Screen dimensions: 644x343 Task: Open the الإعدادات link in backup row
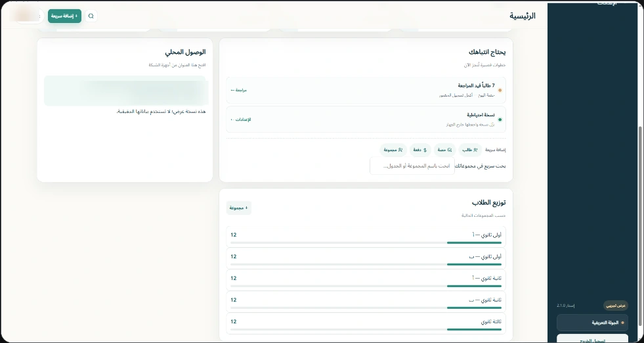(x=241, y=120)
